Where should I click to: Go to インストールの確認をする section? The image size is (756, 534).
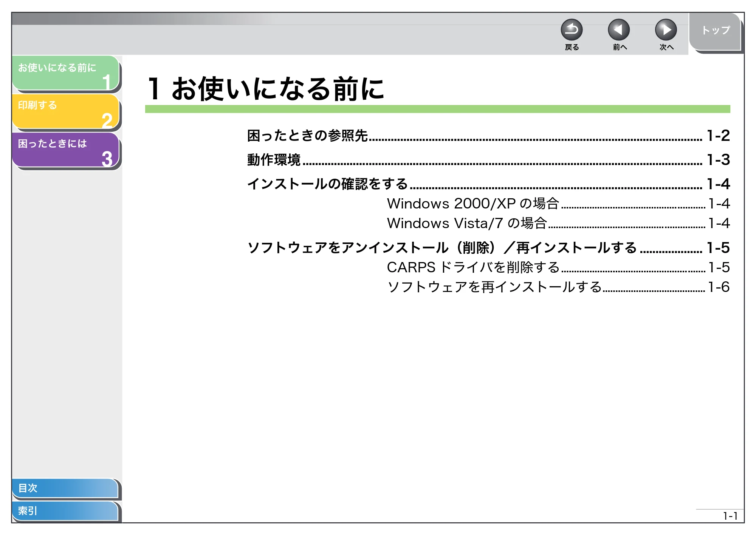click(488, 184)
